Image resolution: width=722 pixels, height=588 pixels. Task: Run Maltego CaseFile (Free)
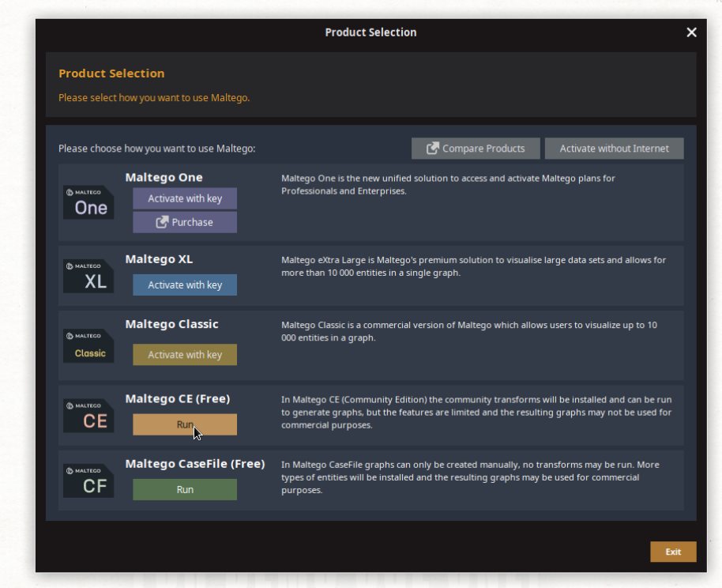pos(185,490)
